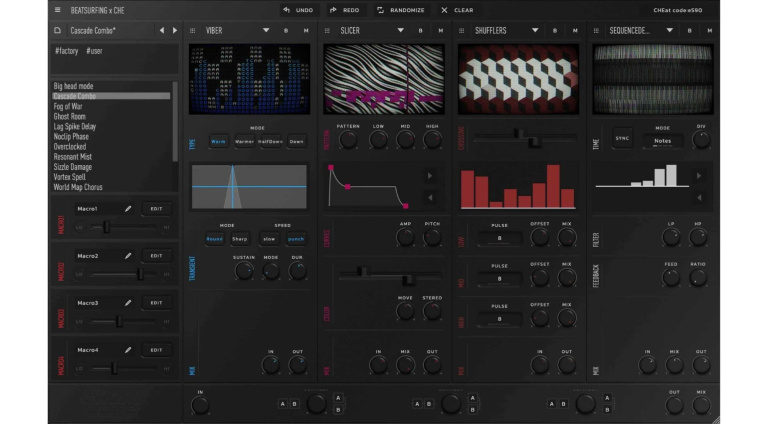Load the Vortex Spell preset
Screen dimensions: 768x424
(70, 177)
